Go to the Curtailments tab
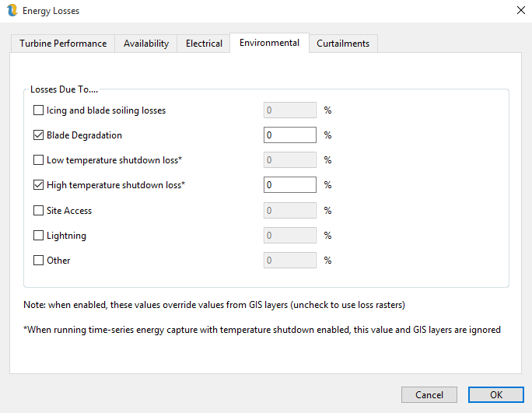The height and width of the screenshot is (413, 532). (x=343, y=44)
